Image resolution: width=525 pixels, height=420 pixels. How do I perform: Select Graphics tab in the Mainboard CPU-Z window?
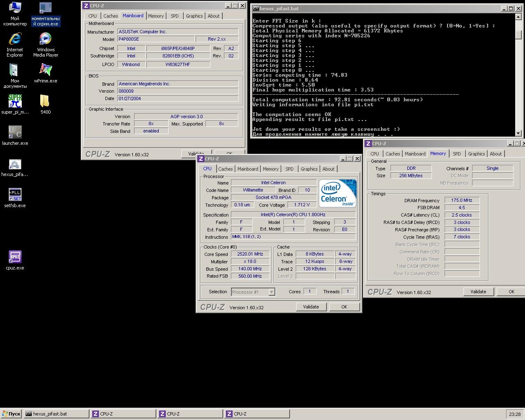tap(194, 16)
